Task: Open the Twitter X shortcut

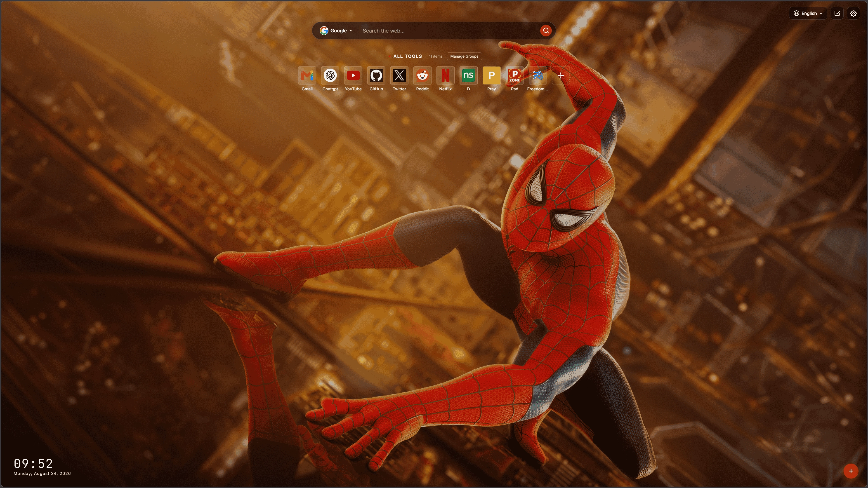Action: coord(399,76)
